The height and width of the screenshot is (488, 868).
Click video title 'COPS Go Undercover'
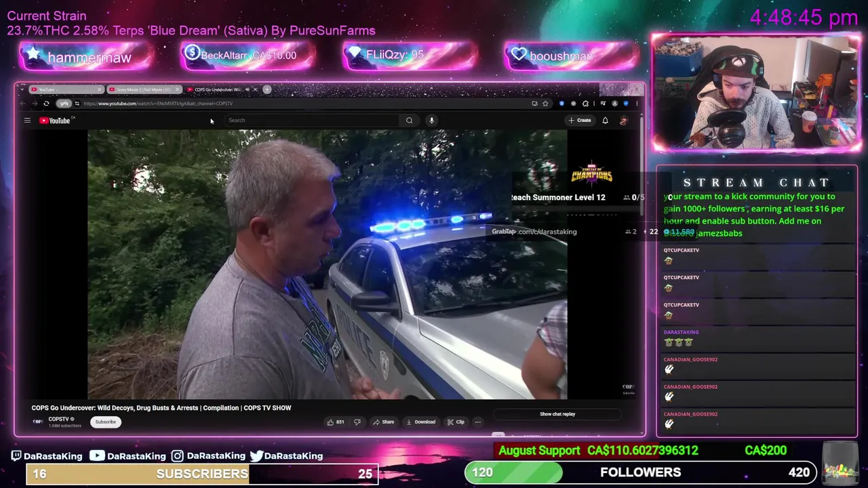161,408
